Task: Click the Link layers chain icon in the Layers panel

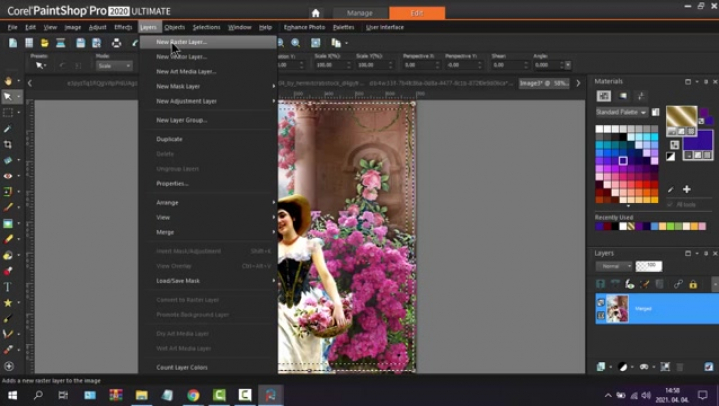Action: 678,284
